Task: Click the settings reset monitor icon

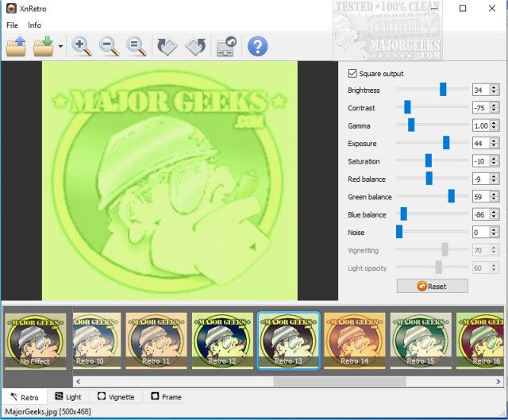Action: coord(226,46)
